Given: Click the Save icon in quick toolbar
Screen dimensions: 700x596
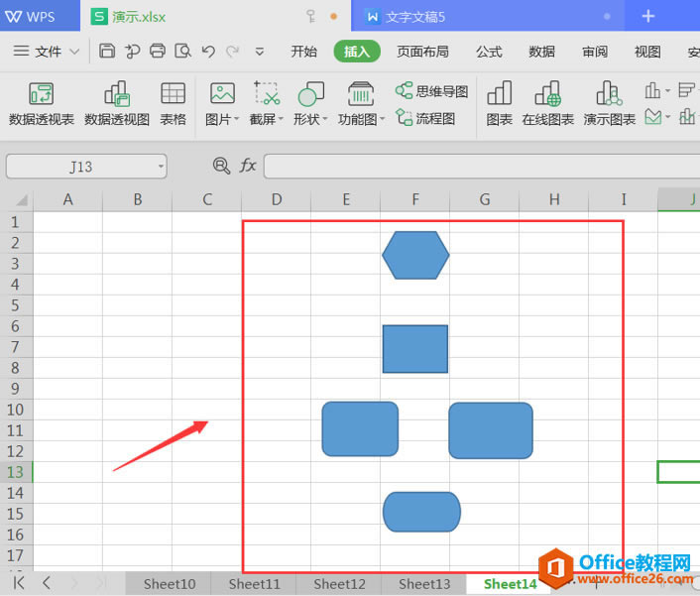Looking at the screenshot, I should 107,51.
